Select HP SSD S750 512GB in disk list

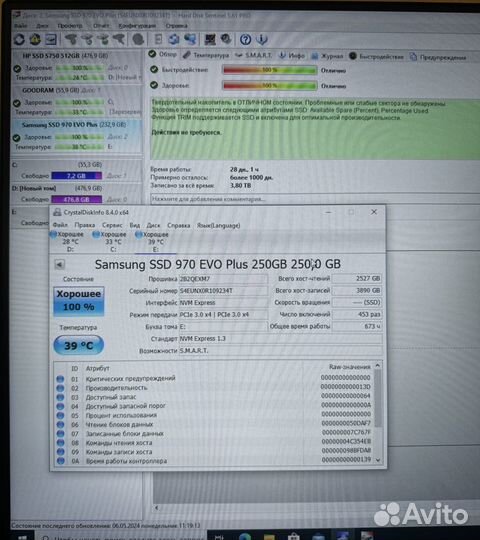pyautogui.click(x=76, y=66)
